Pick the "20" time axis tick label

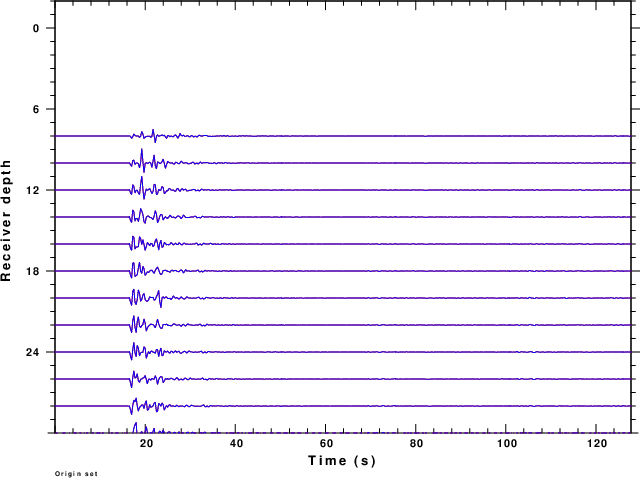pos(146,443)
